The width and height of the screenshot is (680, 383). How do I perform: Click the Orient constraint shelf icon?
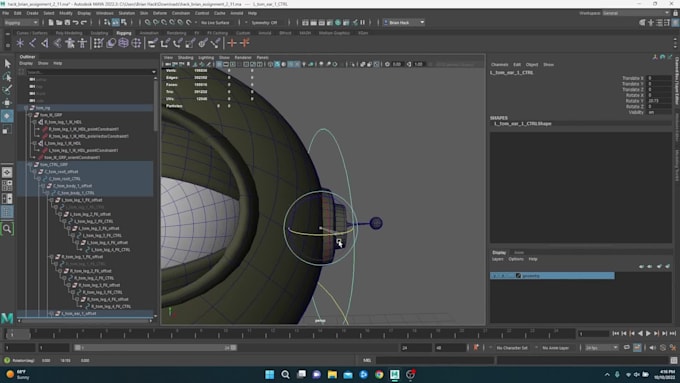[x=177, y=43]
